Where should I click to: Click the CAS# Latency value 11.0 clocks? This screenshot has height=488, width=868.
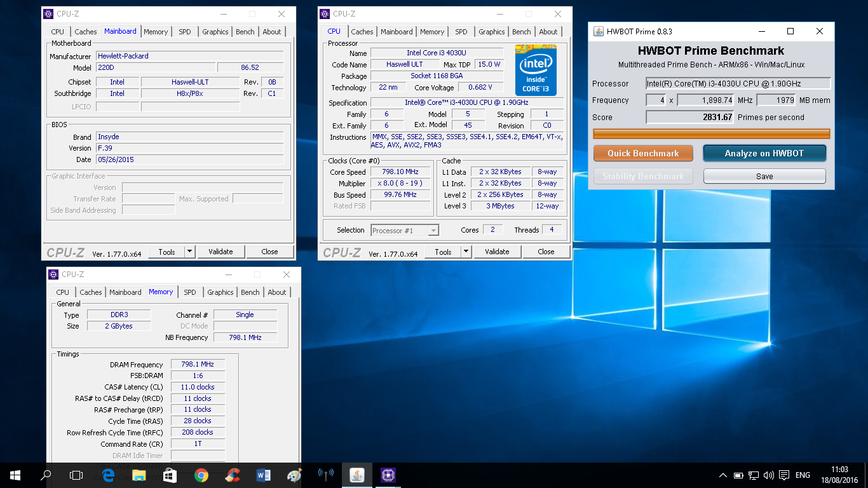[x=198, y=387]
